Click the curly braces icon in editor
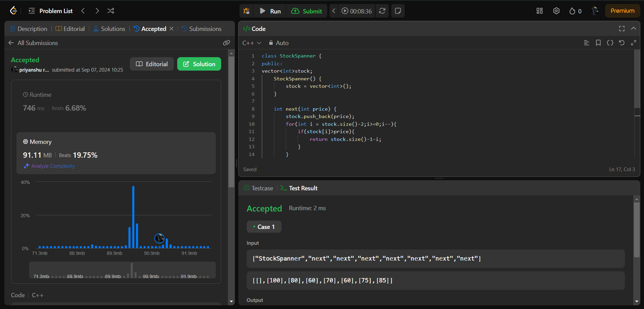The image size is (644, 309). [610, 43]
